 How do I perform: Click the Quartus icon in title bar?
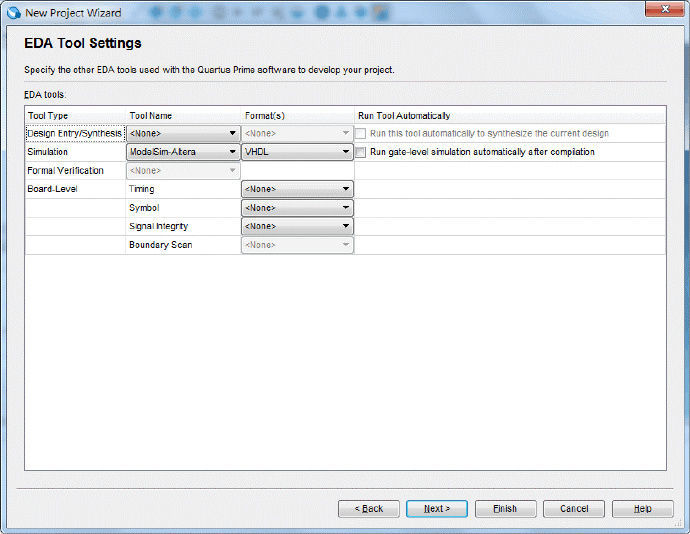point(14,13)
